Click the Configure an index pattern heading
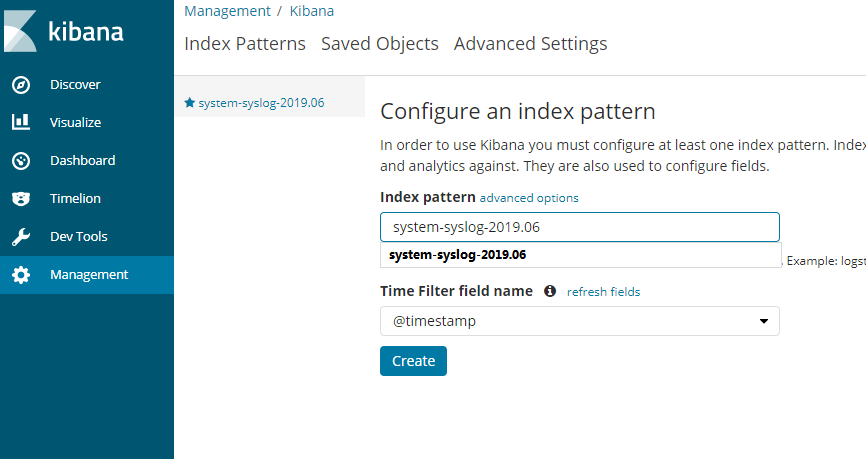The width and height of the screenshot is (866, 459). 518,112
